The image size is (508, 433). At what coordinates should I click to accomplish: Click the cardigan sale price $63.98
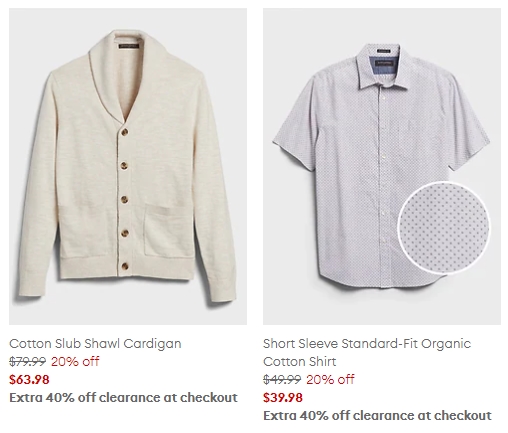coord(29,379)
